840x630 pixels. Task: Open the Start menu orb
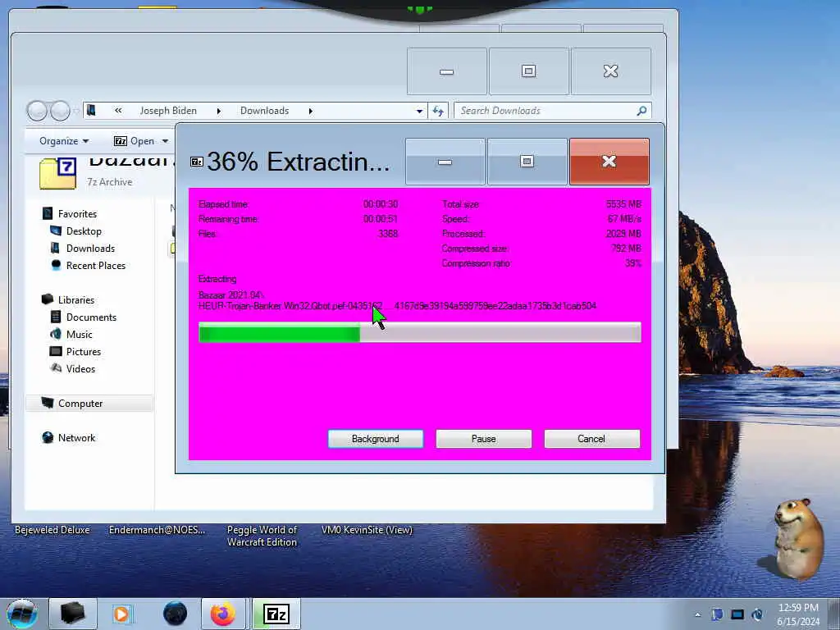22,614
